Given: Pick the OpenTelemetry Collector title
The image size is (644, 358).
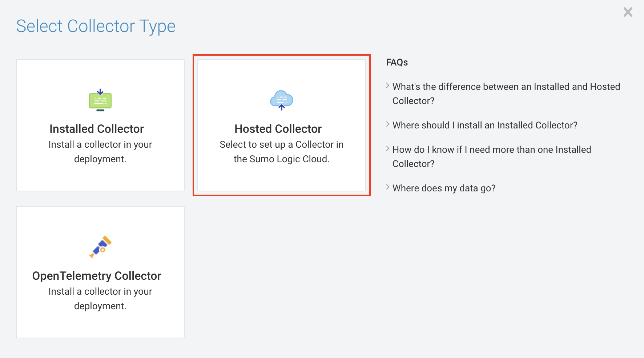Looking at the screenshot, I should pos(97,276).
